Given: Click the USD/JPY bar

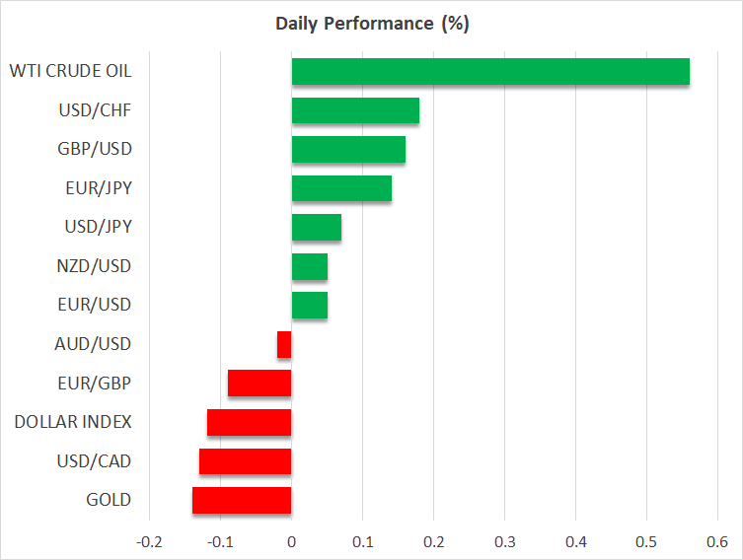Looking at the screenshot, I should pyautogui.click(x=317, y=228).
